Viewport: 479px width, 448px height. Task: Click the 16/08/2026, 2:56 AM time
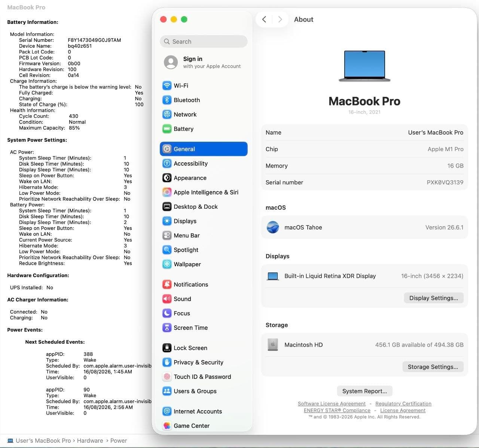pos(108,407)
